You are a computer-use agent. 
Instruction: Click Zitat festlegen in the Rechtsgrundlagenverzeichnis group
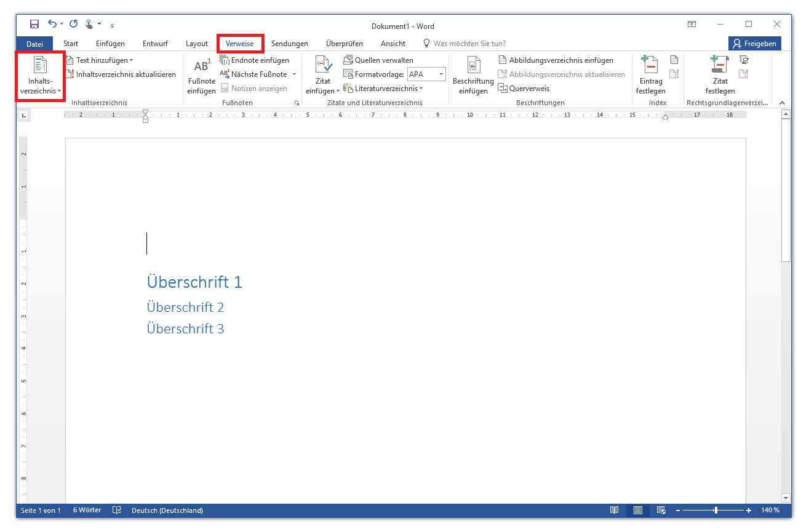click(x=720, y=76)
